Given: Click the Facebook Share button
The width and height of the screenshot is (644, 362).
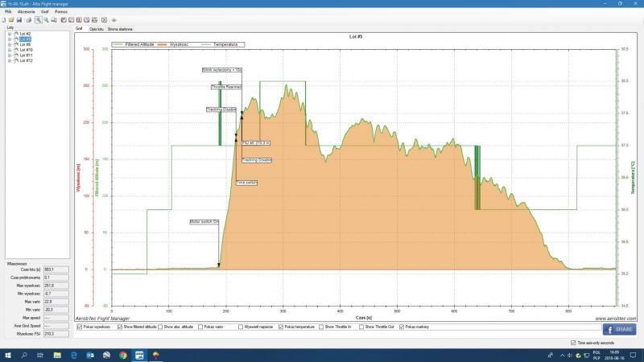Looking at the screenshot, I should [x=619, y=329].
